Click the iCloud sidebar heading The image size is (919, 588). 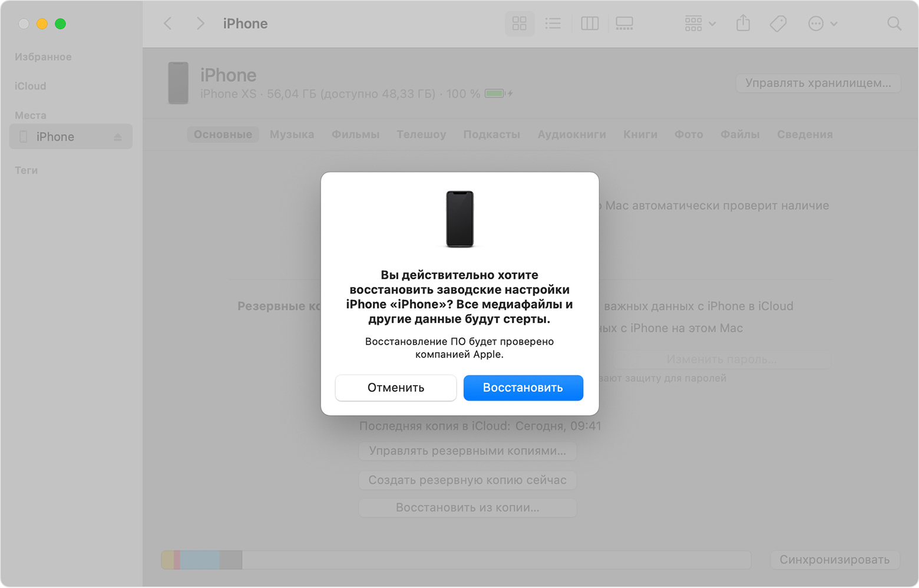click(x=30, y=86)
